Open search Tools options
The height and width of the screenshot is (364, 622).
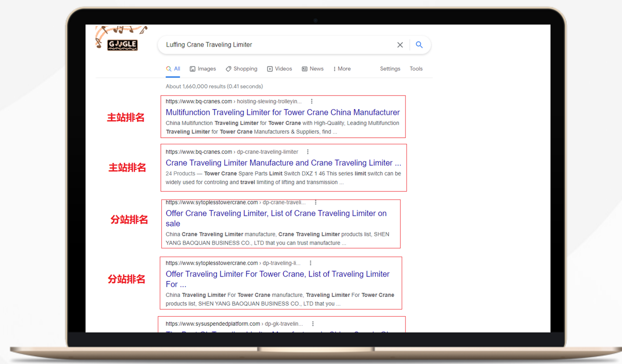click(416, 69)
